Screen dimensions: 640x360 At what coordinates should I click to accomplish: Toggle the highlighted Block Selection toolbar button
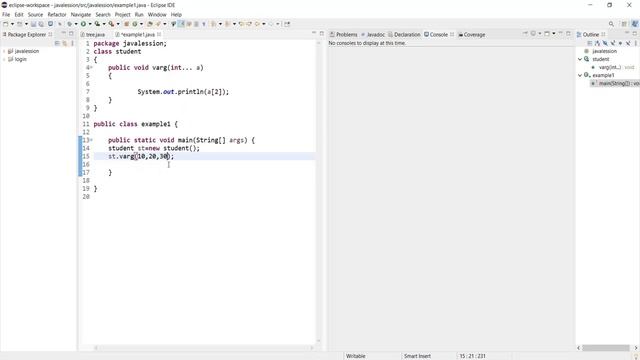pyautogui.click(x=181, y=24)
